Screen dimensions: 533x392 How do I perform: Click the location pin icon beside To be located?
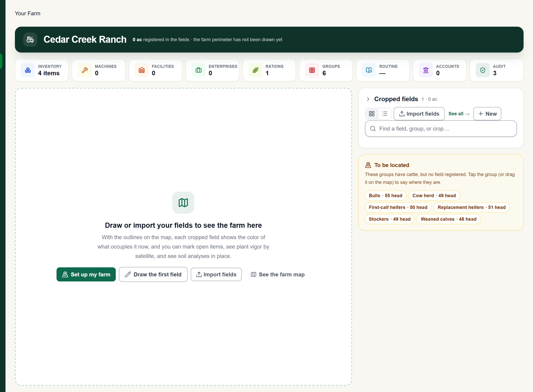tap(368, 165)
